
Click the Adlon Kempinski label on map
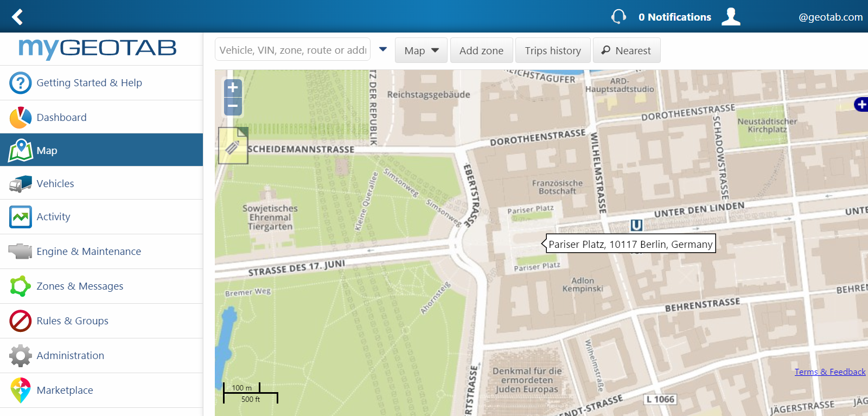tap(583, 285)
